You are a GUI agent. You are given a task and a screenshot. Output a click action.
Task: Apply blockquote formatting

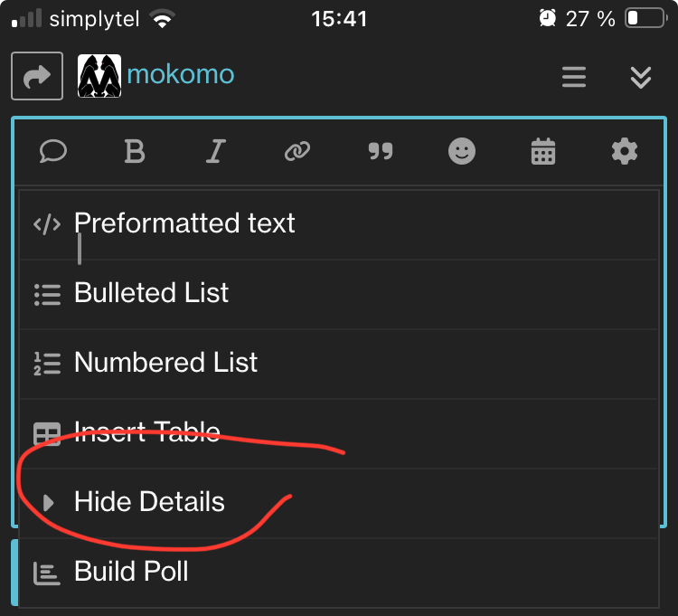click(x=381, y=151)
